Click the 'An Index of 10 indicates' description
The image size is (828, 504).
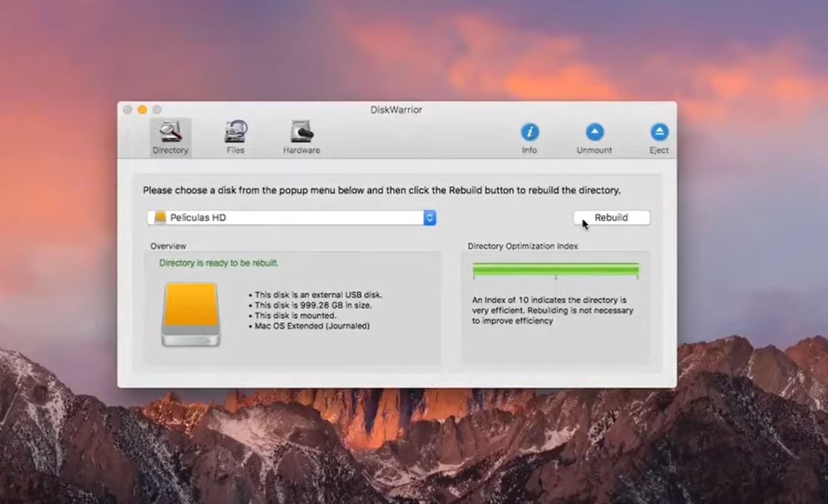553,310
